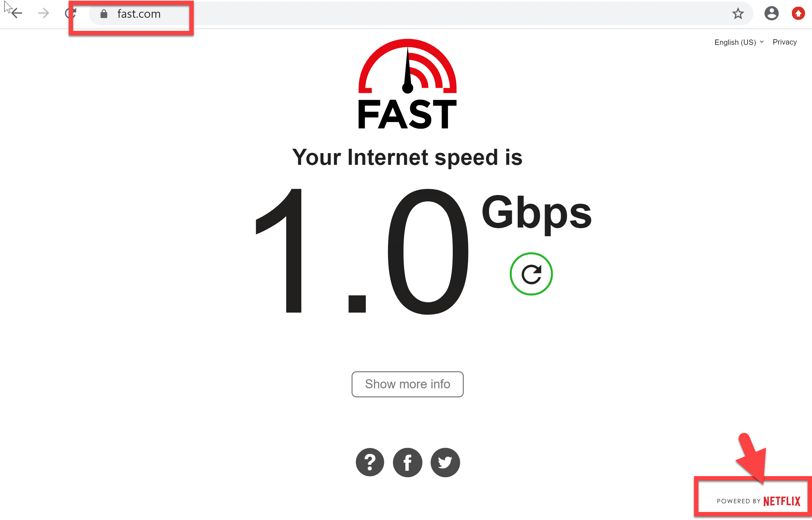Click the Gbps unit label

pyautogui.click(x=537, y=214)
